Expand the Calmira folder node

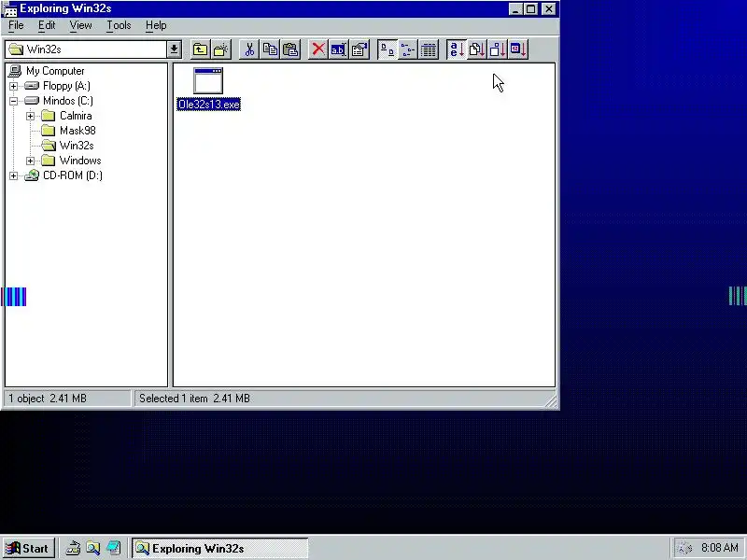click(x=30, y=116)
